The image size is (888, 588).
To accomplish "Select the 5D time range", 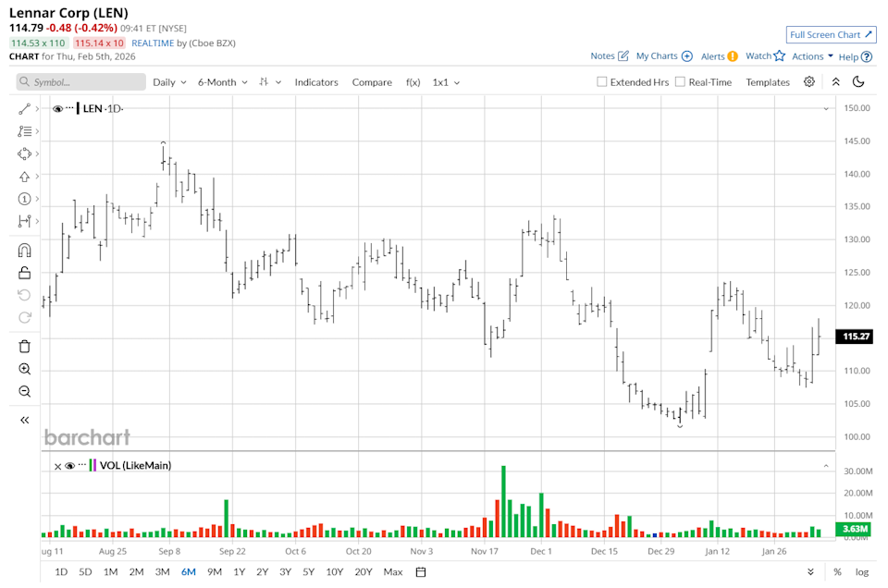I will [x=85, y=572].
